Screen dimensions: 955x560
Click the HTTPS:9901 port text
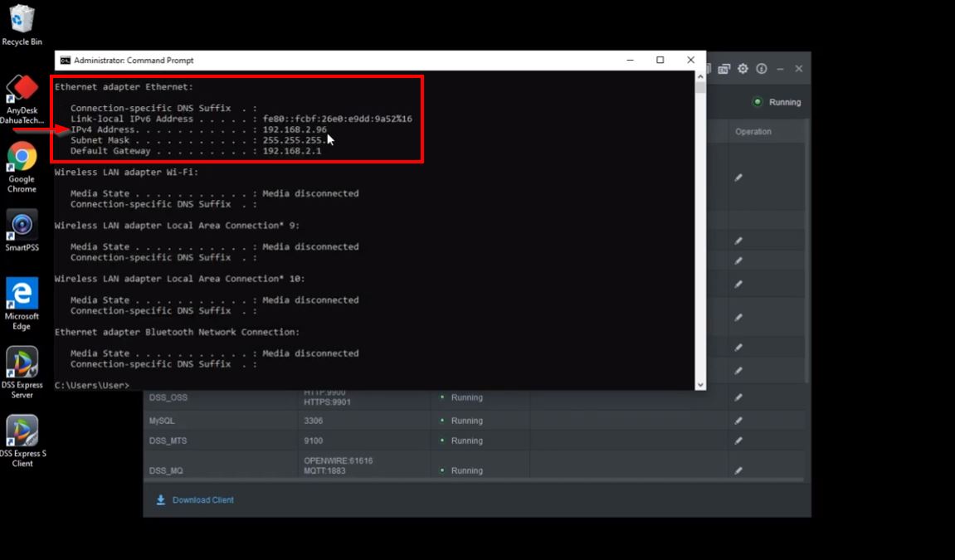coord(327,402)
